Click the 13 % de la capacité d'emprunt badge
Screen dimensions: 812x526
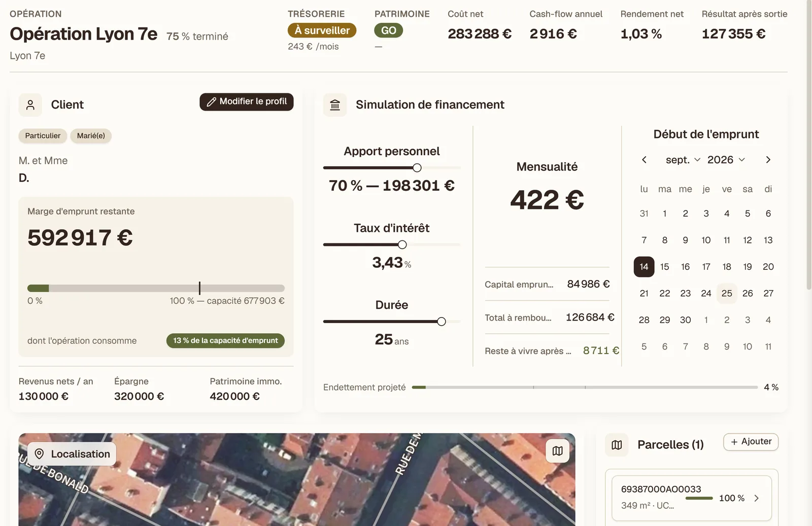coord(225,341)
